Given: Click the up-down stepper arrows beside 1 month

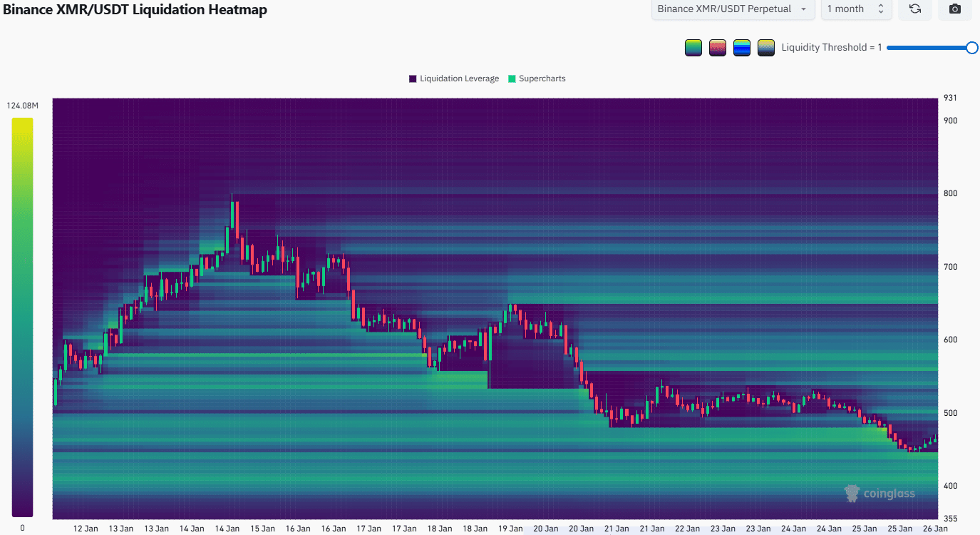Looking at the screenshot, I should 881,9.
